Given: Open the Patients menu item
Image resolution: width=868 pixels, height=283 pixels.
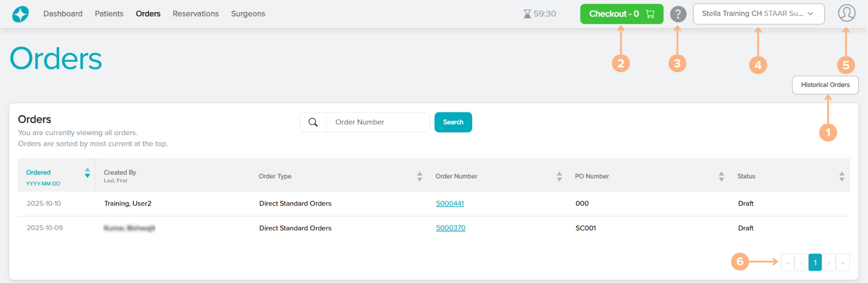Looking at the screenshot, I should 109,14.
